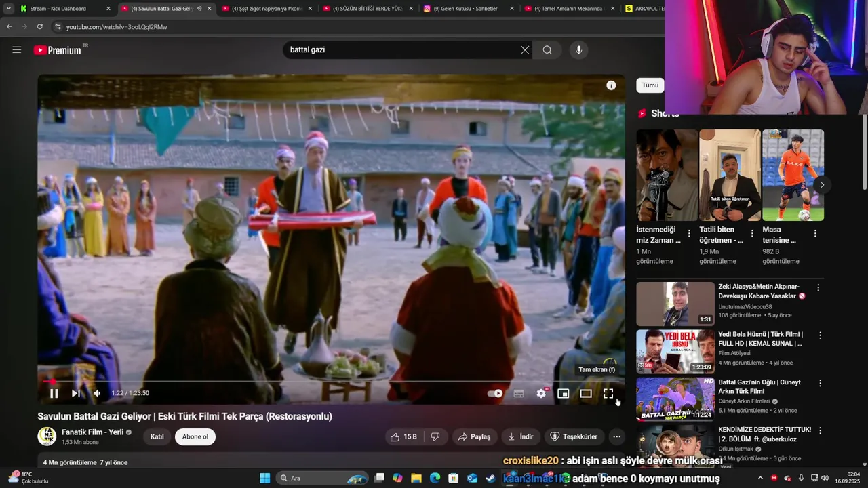Open the Masa tenisine short thumbnail
The width and height of the screenshot is (868, 488).
(x=793, y=175)
